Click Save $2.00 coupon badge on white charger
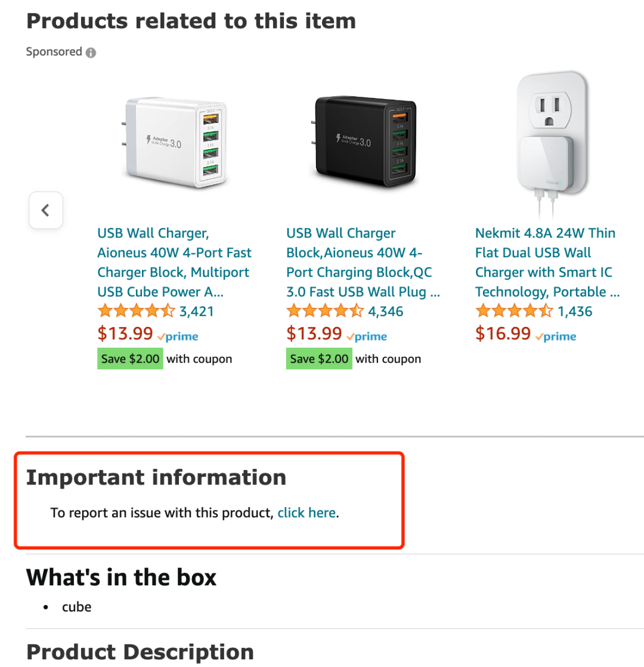 130,359
